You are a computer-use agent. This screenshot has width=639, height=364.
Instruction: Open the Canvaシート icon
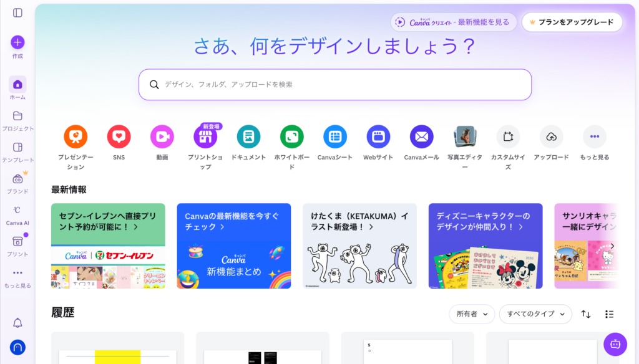tap(335, 136)
